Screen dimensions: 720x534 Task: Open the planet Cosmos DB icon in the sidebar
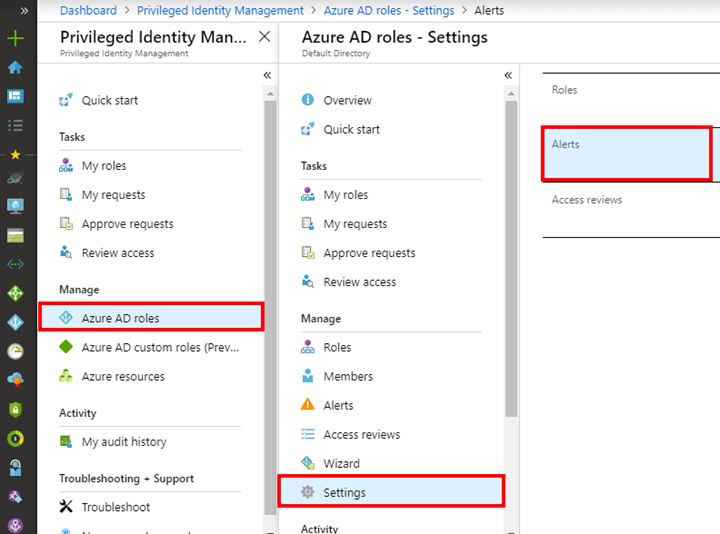tap(15, 178)
